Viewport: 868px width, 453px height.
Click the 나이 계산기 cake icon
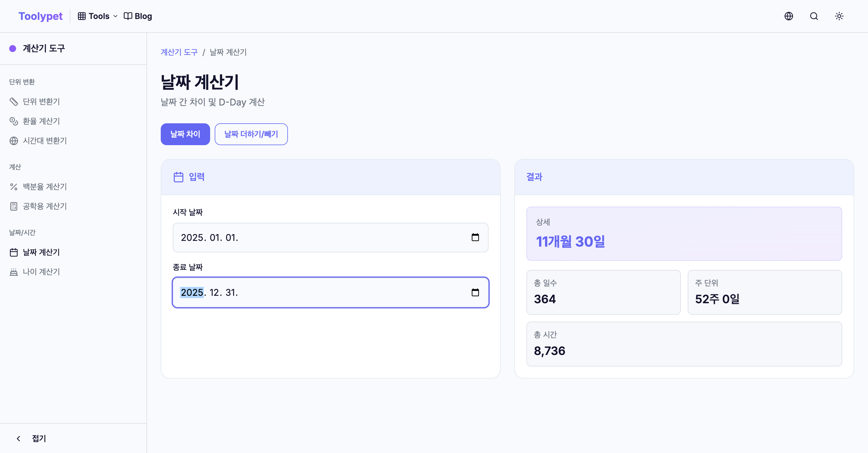coord(14,272)
